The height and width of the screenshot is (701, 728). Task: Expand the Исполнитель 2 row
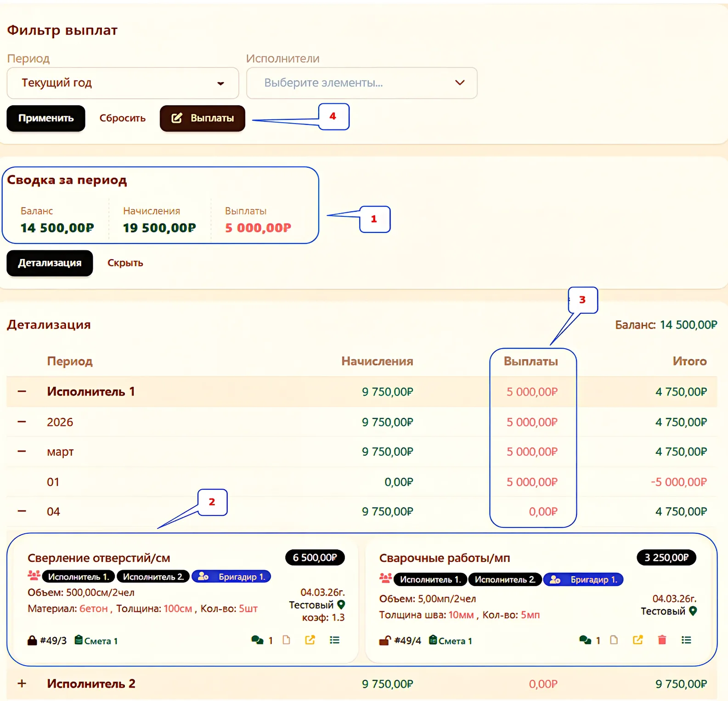(22, 684)
